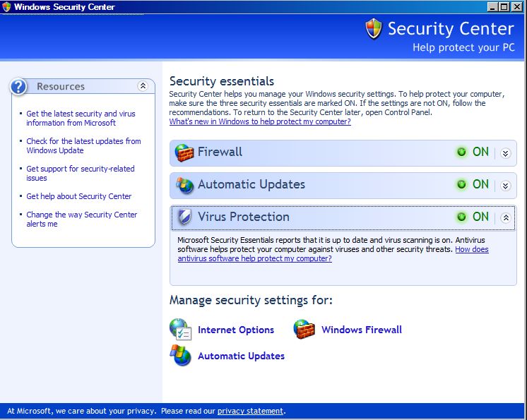Image resolution: width=527 pixels, height=420 pixels.
Task: Click the Resources question mark icon
Action: pyautogui.click(x=18, y=87)
